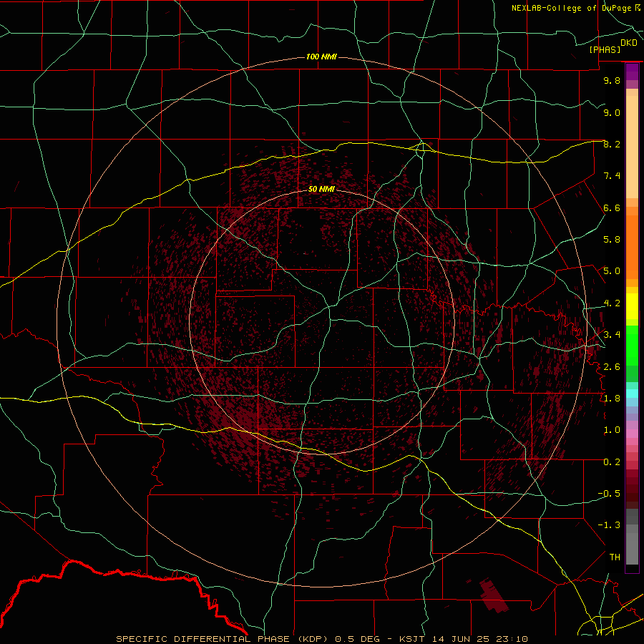Click the 0.2 scale value
The height and width of the screenshot is (644, 644).
pyautogui.click(x=612, y=462)
